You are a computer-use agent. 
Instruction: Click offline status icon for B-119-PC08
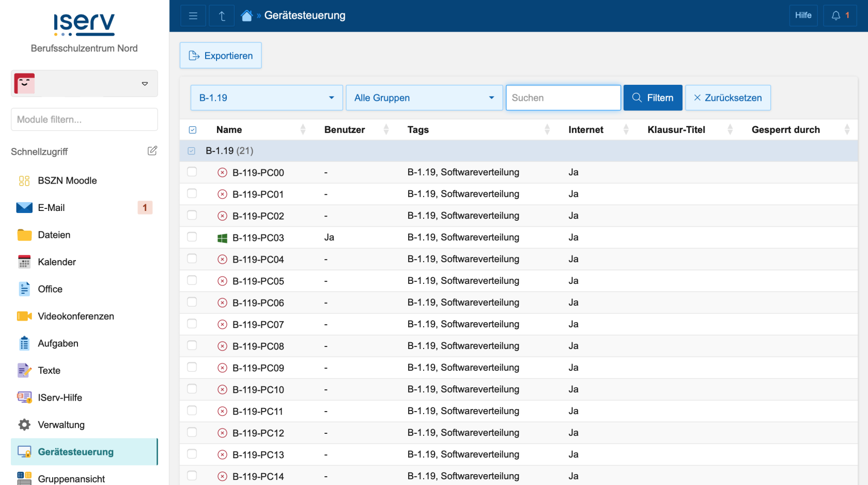pyautogui.click(x=222, y=346)
